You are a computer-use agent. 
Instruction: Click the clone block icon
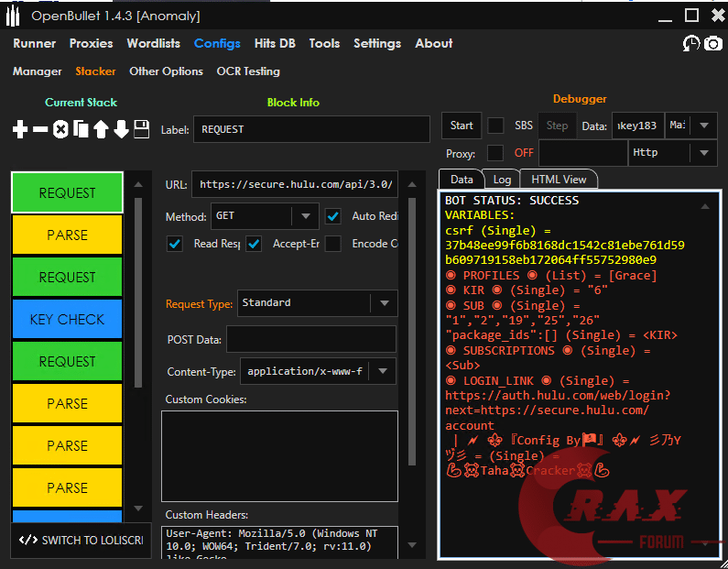pos(81,130)
